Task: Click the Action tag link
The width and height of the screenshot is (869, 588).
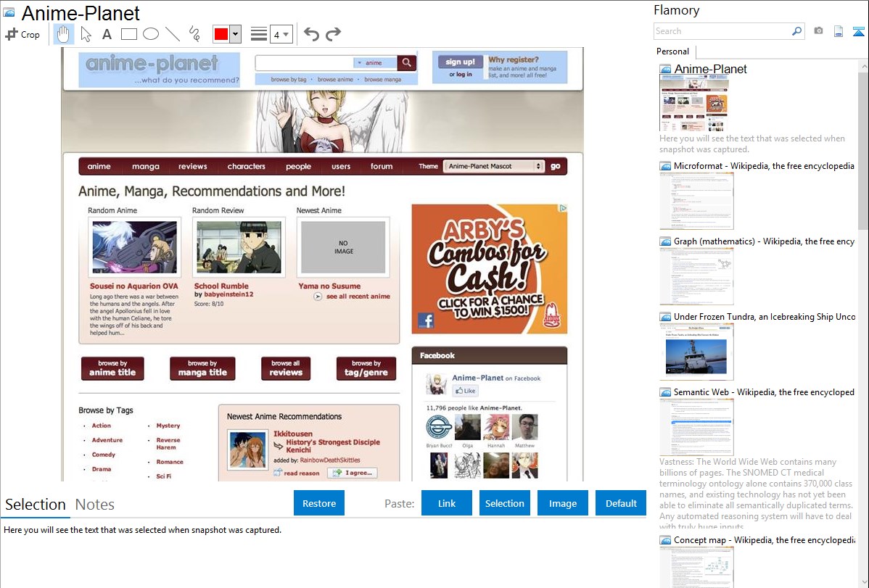Action: (x=102, y=426)
